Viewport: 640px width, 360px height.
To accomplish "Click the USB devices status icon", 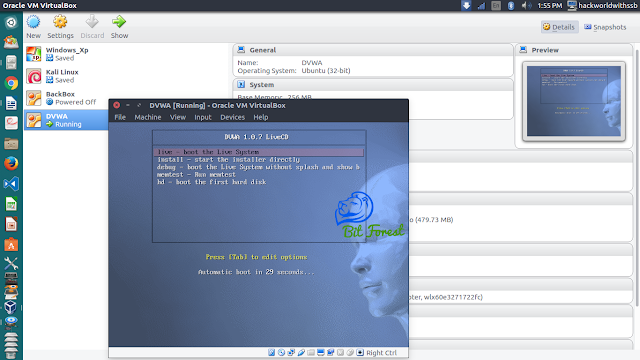I will [x=301, y=352].
